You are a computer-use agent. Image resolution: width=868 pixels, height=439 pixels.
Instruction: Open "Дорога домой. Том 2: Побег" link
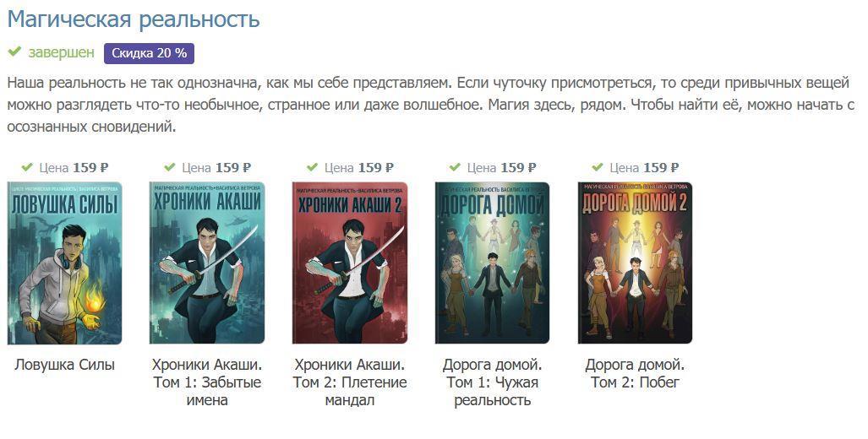635,373
